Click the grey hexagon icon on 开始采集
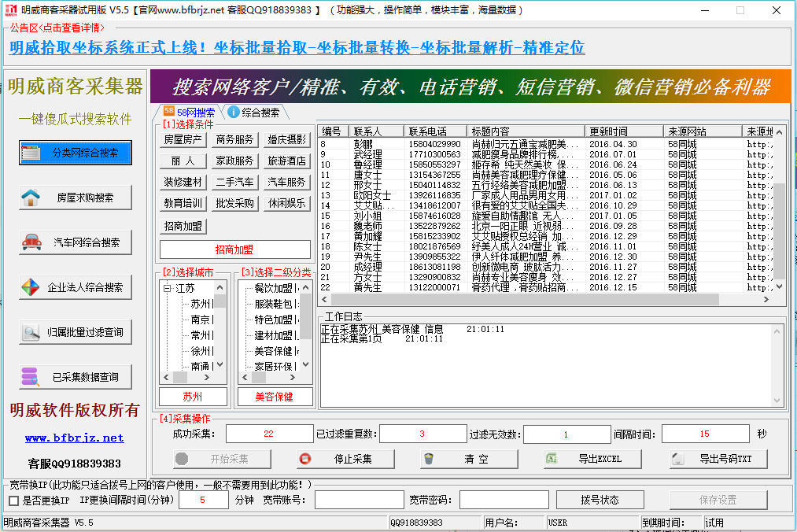 [x=182, y=459]
